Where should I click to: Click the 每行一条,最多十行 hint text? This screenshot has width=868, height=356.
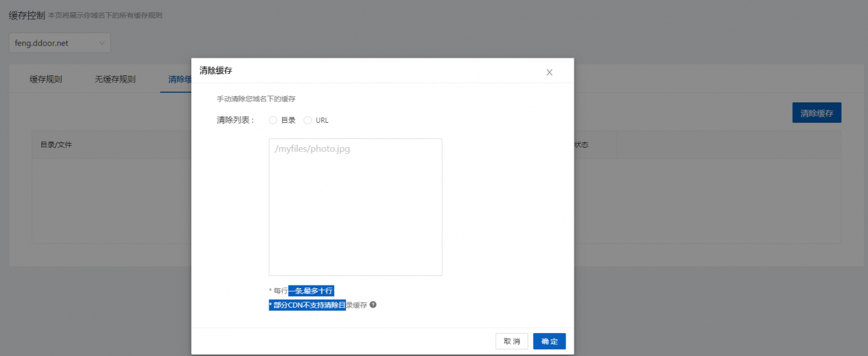coord(302,291)
